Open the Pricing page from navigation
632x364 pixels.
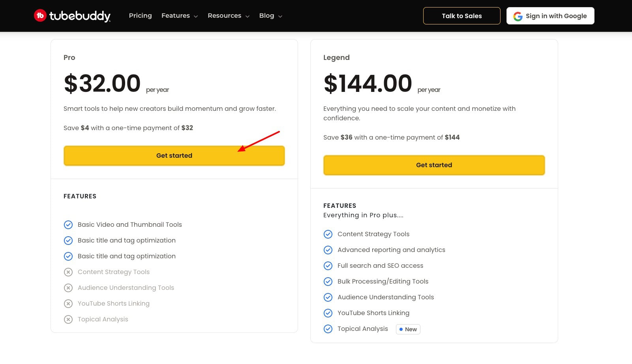point(140,16)
